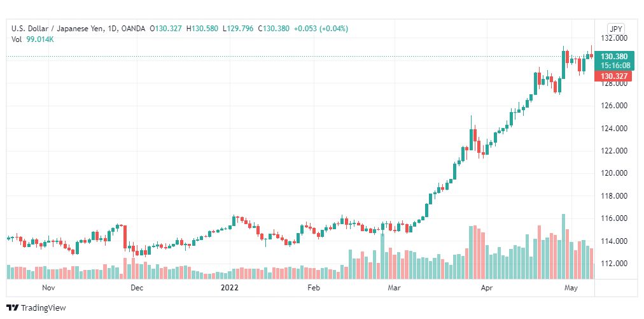Image resolution: width=644 pixels, height=319 pixels.
Task: Click the 15:16:08 countdown timer label
Action: coord(615,66)
